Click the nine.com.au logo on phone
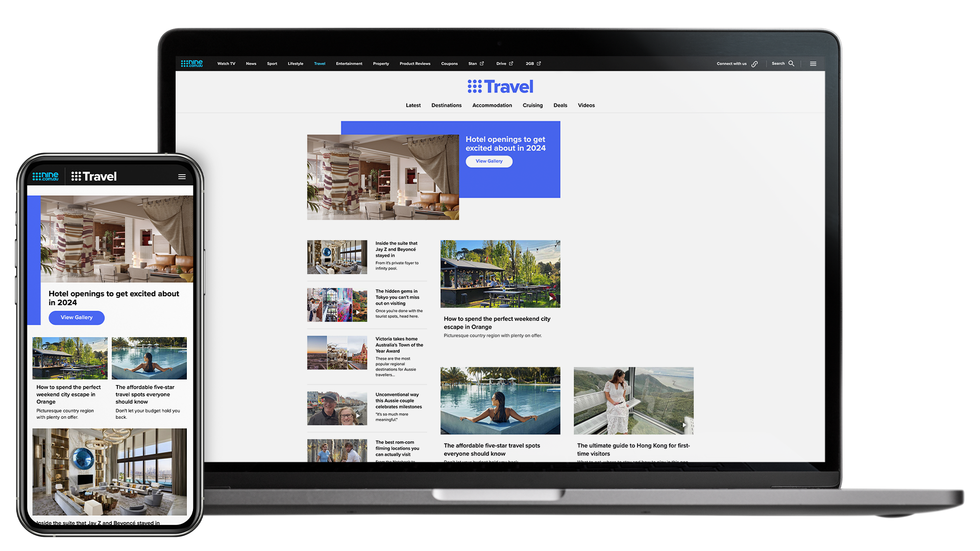 coord(45,177)
